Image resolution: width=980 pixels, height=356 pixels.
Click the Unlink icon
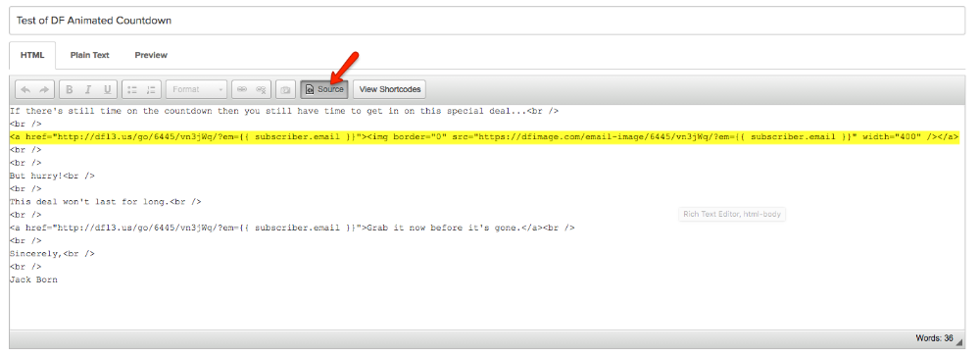[262, 89]
